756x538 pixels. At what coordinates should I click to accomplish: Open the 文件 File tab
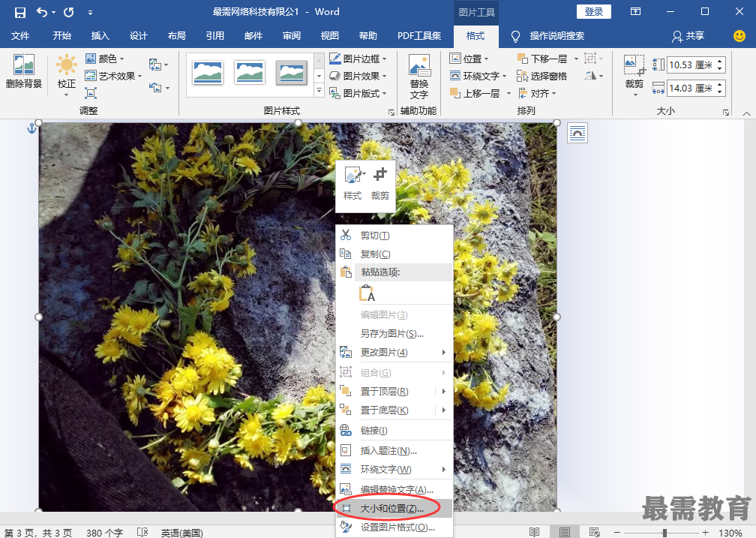20,36
